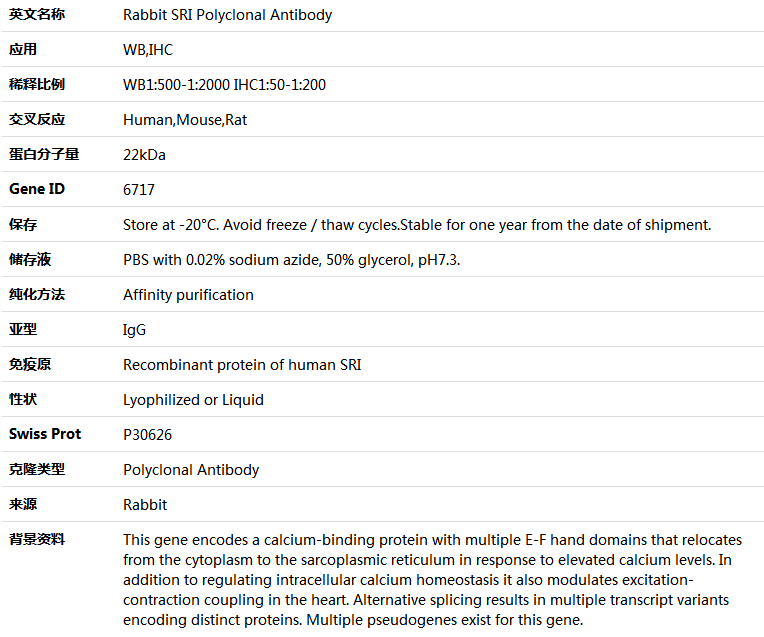The height and width of the screenshot is (637, 764).
Task: Click the Affinity purification value
Action: coord(188,295)
